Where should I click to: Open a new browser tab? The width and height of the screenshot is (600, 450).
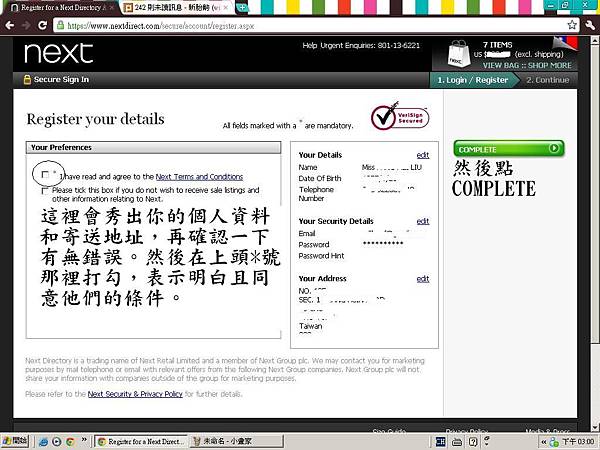click(242, 8)
